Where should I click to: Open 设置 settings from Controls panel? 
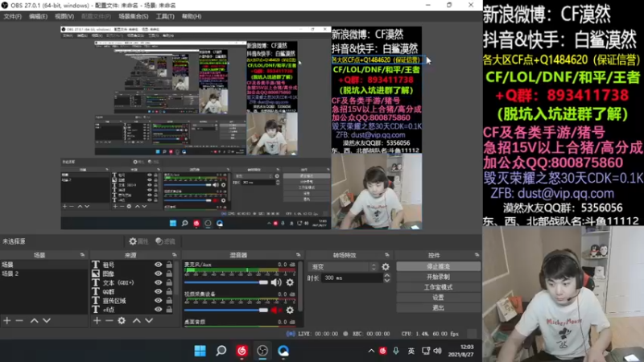[438, 298]
